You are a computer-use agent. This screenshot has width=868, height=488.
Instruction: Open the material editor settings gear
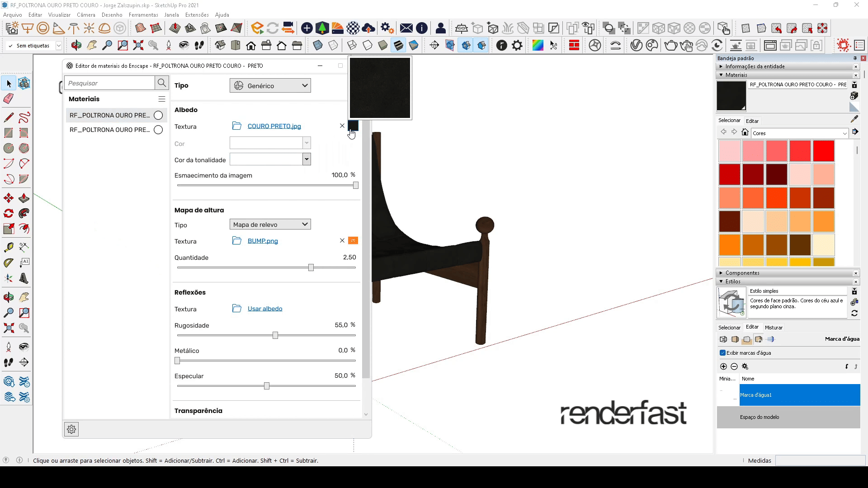pyautogui.click(x=71, y=429)
